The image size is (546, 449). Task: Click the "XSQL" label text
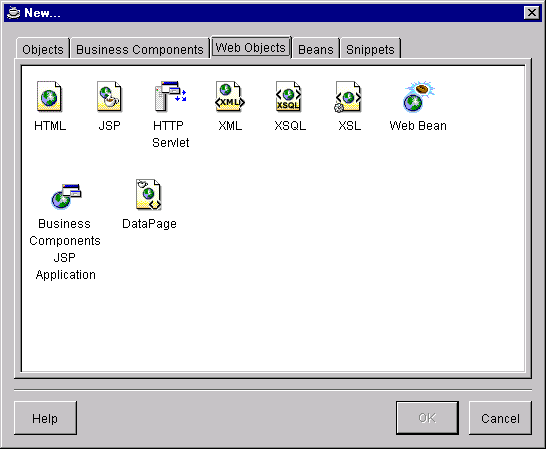pos(290,126)
